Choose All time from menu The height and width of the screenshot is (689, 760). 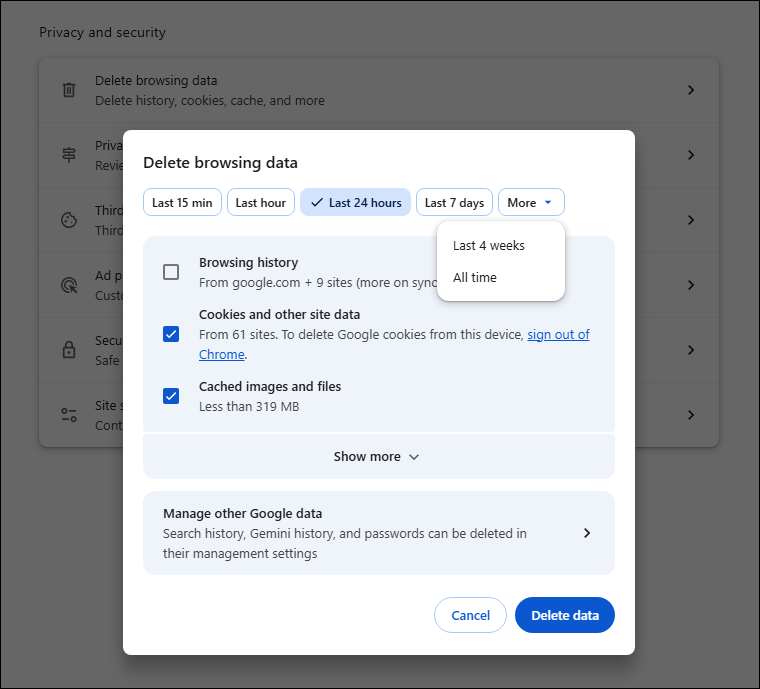[501, 278]
